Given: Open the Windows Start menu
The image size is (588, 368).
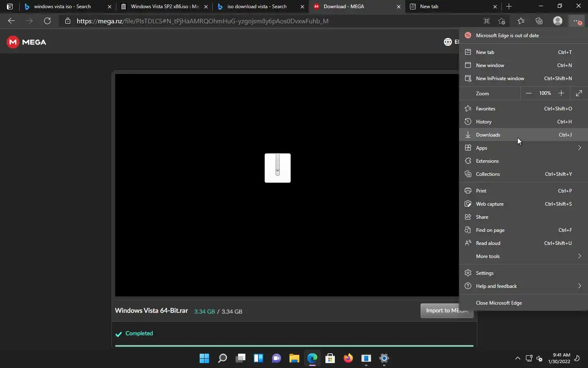Looking at the screenshot, I should pos(205,359).
